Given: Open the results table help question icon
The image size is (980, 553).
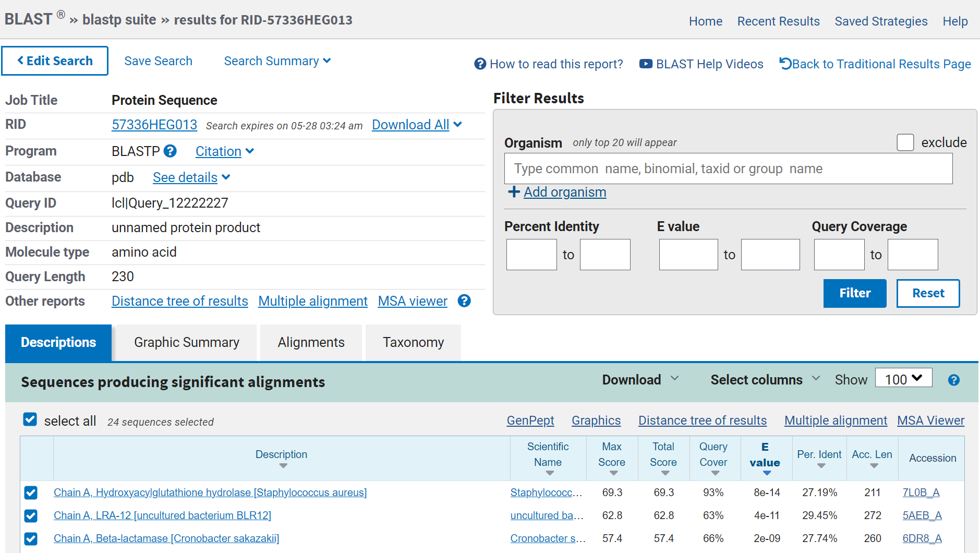Looking at the screenshot, I should 954,380.
